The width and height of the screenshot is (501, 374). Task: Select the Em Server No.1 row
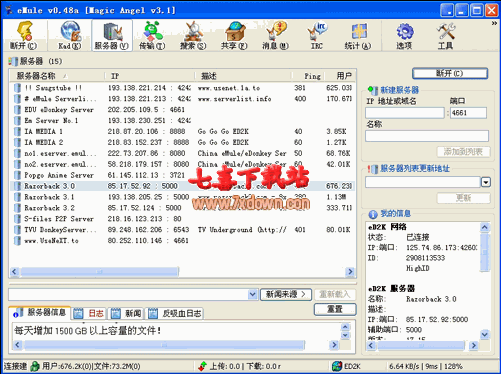click(183, 120)
